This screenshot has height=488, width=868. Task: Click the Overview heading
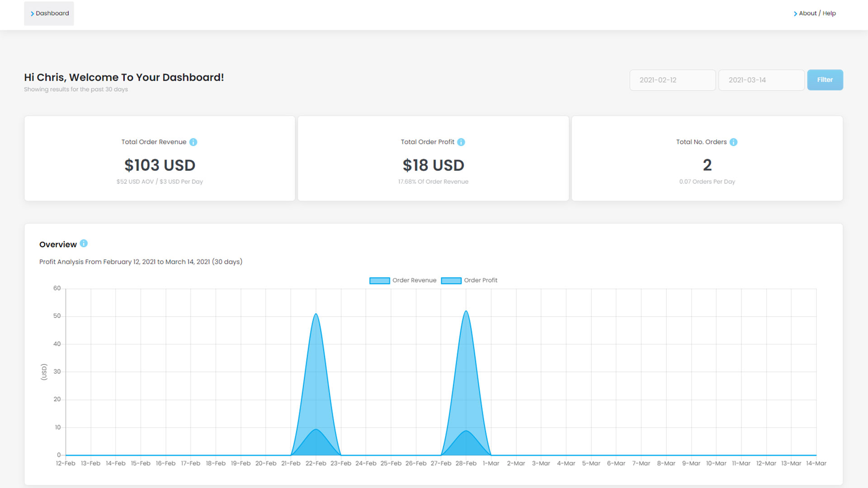pyautogui.click(x=58, y=244)
